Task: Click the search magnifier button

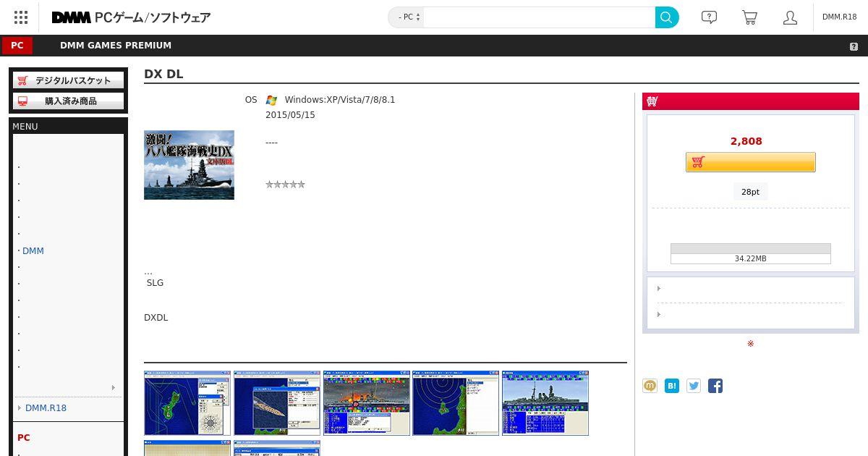Action: [x=667, y=17]
